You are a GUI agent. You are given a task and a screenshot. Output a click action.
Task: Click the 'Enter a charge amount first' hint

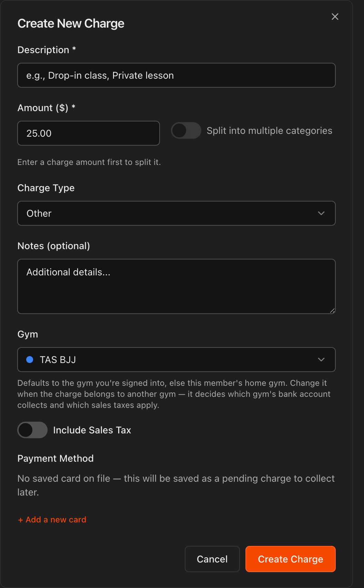pos(89,162)
